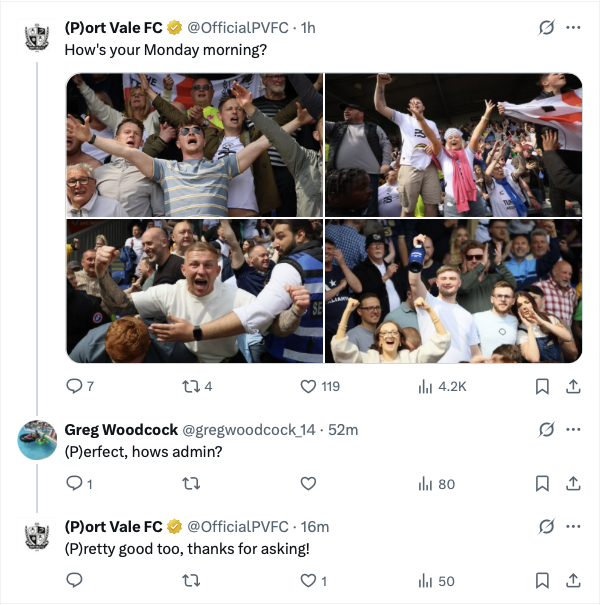This screenshot has height=605, width=601.
Task: Open Grok icon on the top Port Vale post
Action: (x=547, y=27)
